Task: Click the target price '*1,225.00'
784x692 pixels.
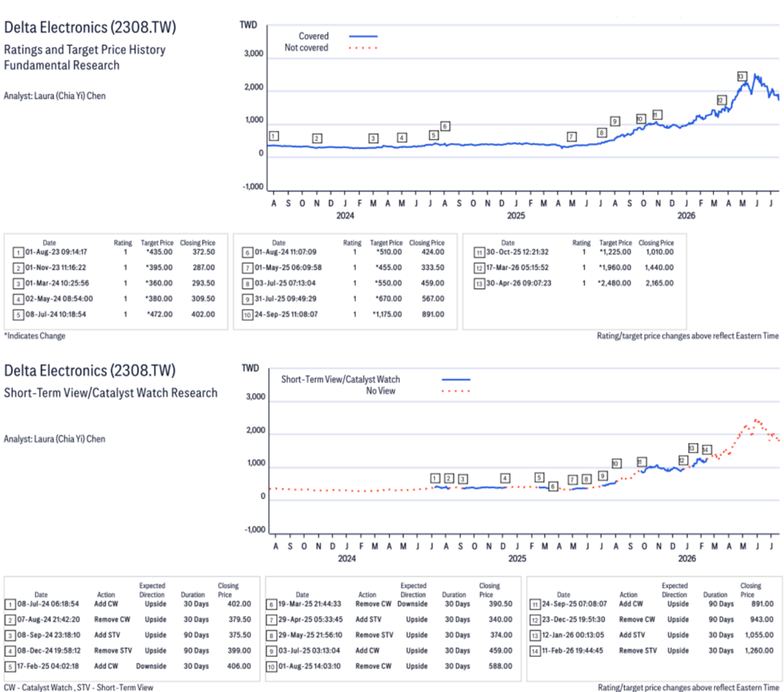Action: [615, 252]
